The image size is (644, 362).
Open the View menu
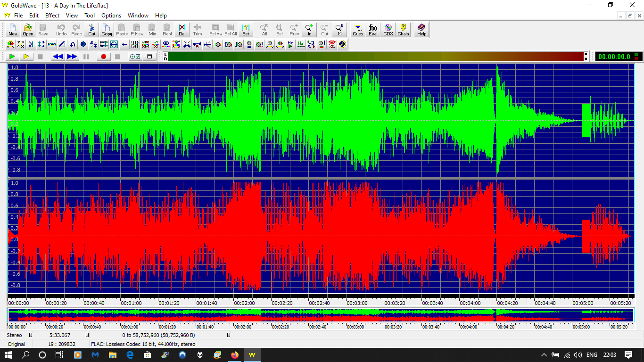pos(72,16)
